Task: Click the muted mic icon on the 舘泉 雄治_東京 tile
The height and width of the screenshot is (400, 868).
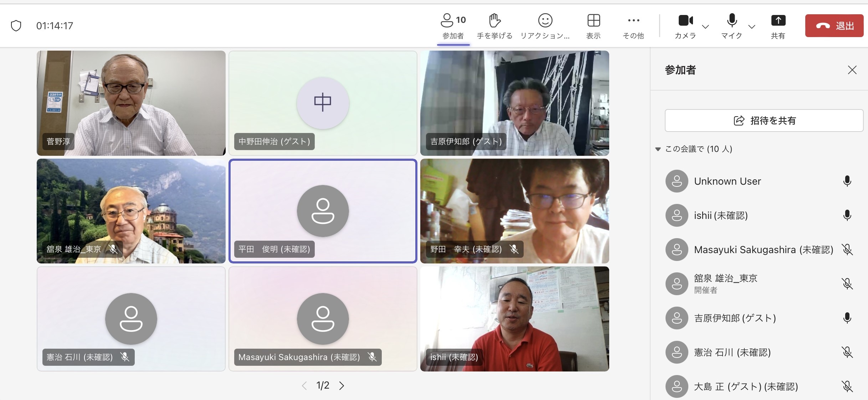Action: click(113, 249)
